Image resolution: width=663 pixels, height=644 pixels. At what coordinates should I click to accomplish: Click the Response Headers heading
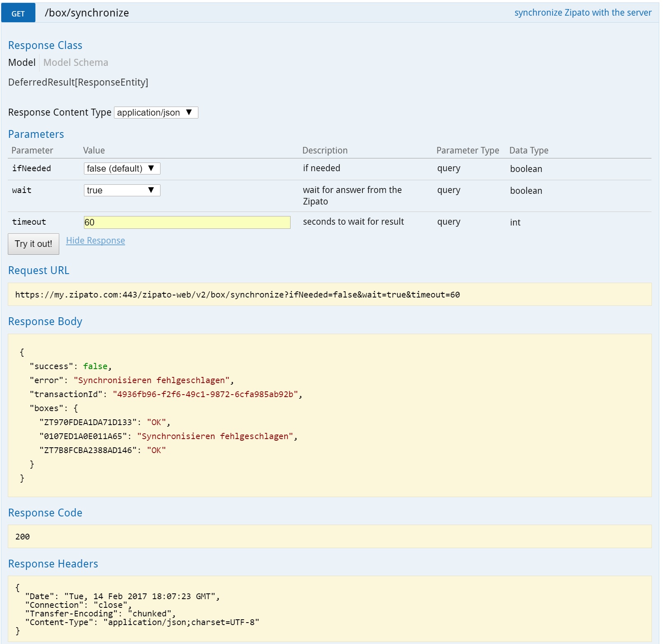(53, 564)
